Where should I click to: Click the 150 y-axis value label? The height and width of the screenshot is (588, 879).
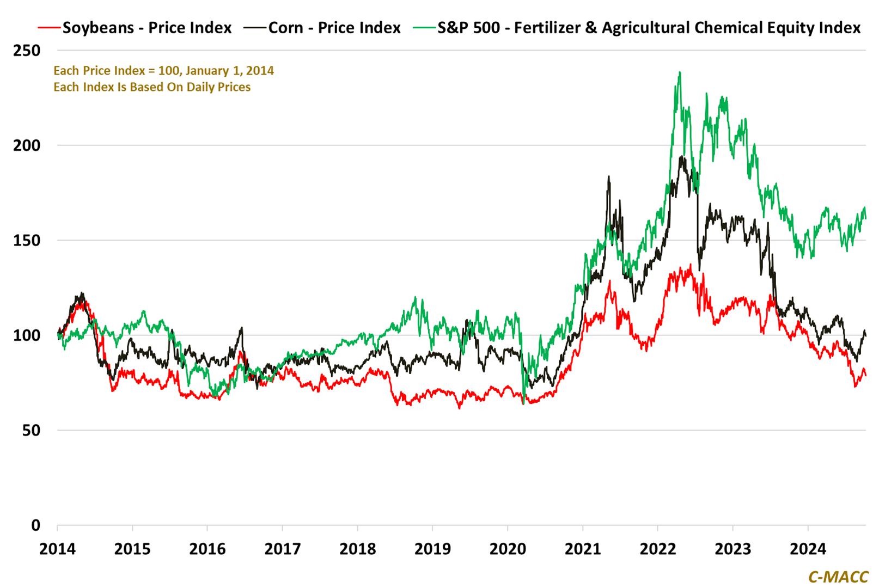click(x=27, y=240)
